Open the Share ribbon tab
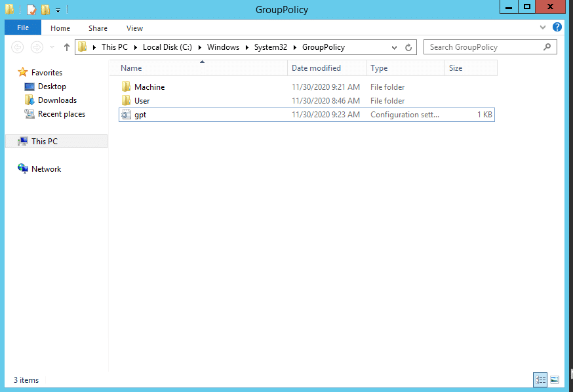 point(98,28)
